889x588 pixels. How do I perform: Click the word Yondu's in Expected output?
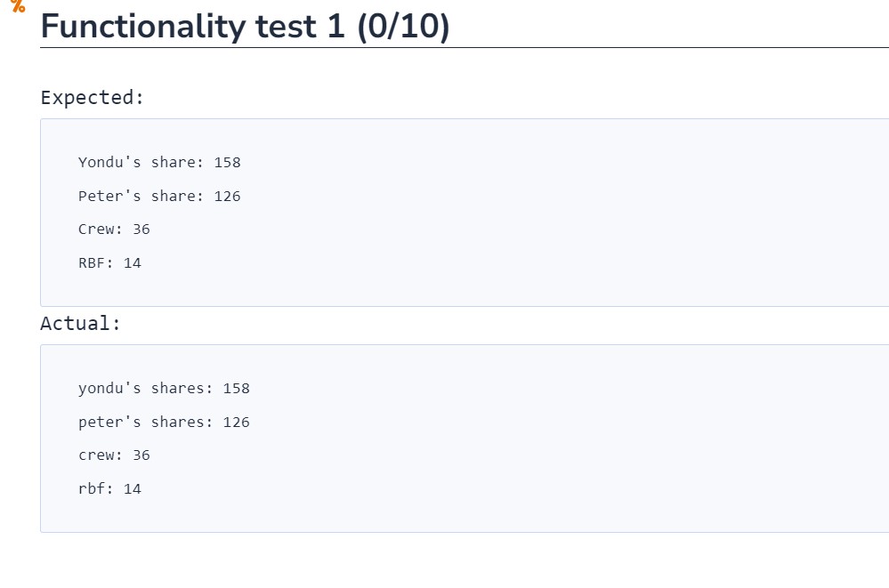coord(109,162)
